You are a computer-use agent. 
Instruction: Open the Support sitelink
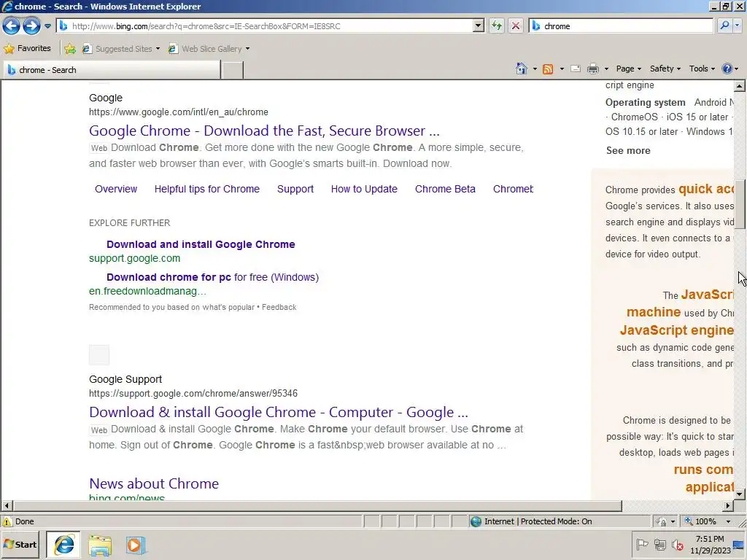(x=295, y=189)
